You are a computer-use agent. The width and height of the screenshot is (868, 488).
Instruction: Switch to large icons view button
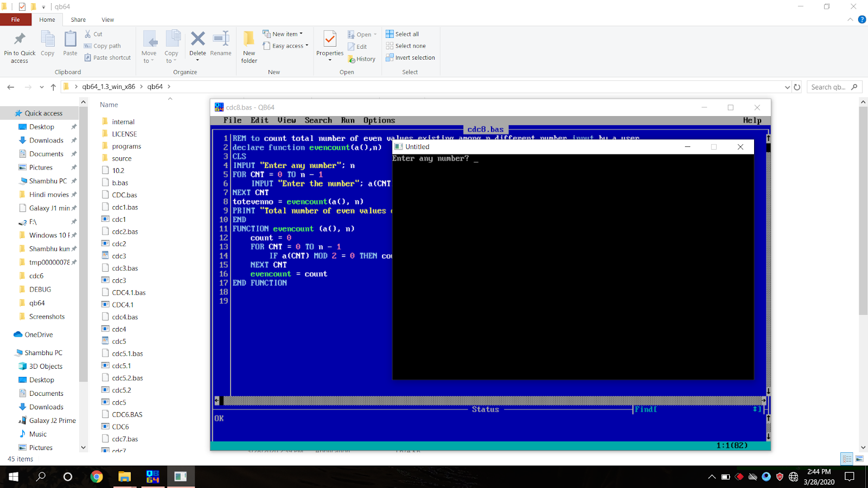[859, 459]
